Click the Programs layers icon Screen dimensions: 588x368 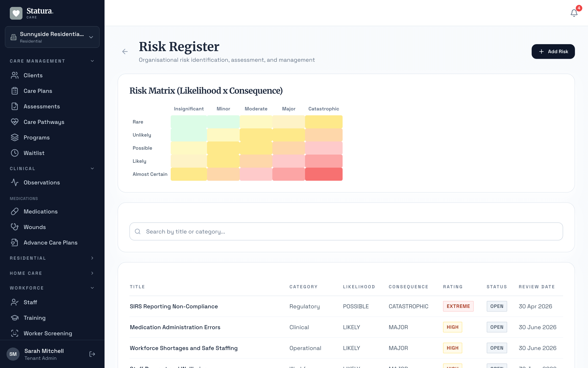[14, 138]
